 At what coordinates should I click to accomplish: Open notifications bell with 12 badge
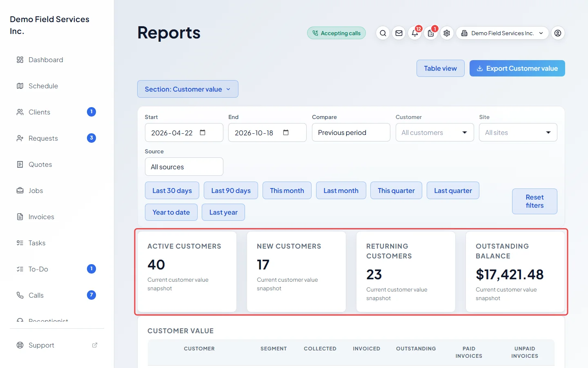click(415, 33)
